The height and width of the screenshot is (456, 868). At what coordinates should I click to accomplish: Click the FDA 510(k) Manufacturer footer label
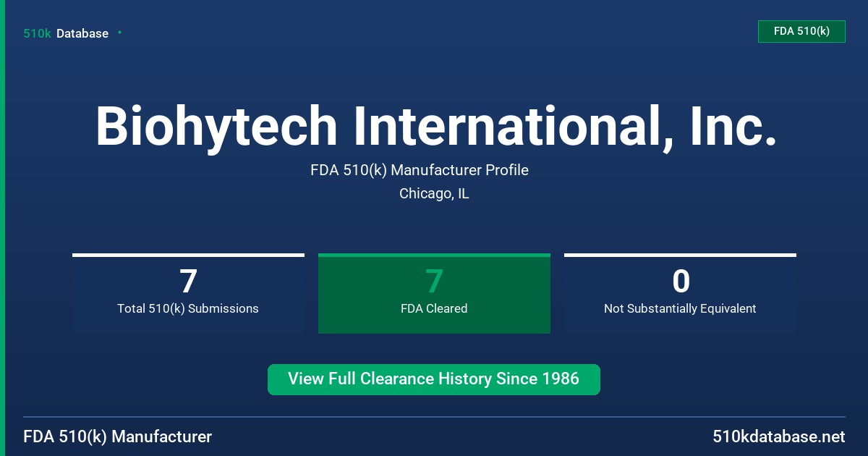[118, 436]
